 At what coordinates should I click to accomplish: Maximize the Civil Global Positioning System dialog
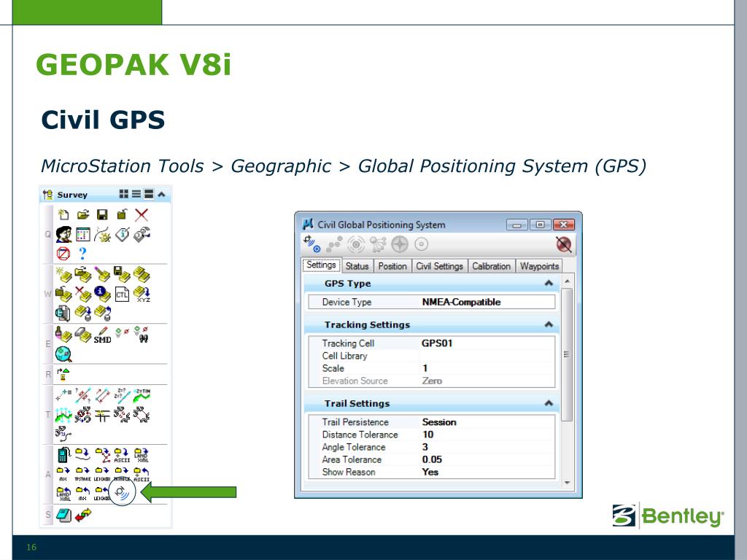(541, 225)
